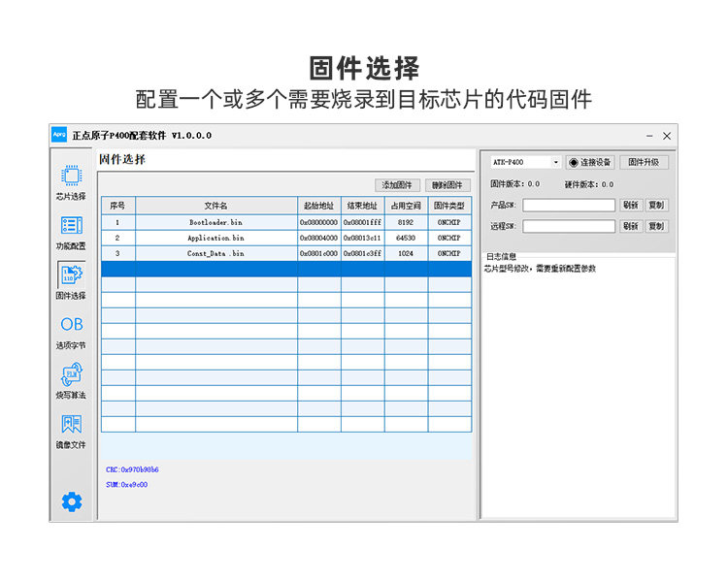728x580 pixels.
Task: Click 复制 copy beside 远程SN
Action: (x=656, y=226)
